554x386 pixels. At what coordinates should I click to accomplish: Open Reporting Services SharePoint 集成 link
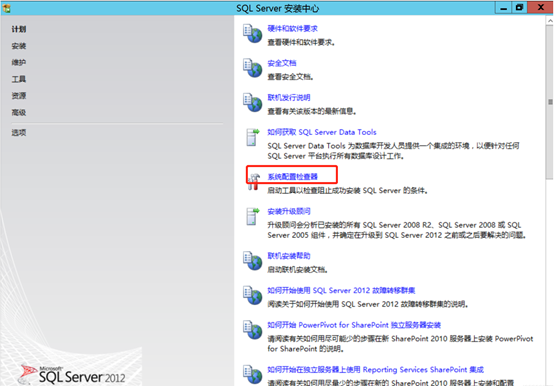(x=375, y=370)
